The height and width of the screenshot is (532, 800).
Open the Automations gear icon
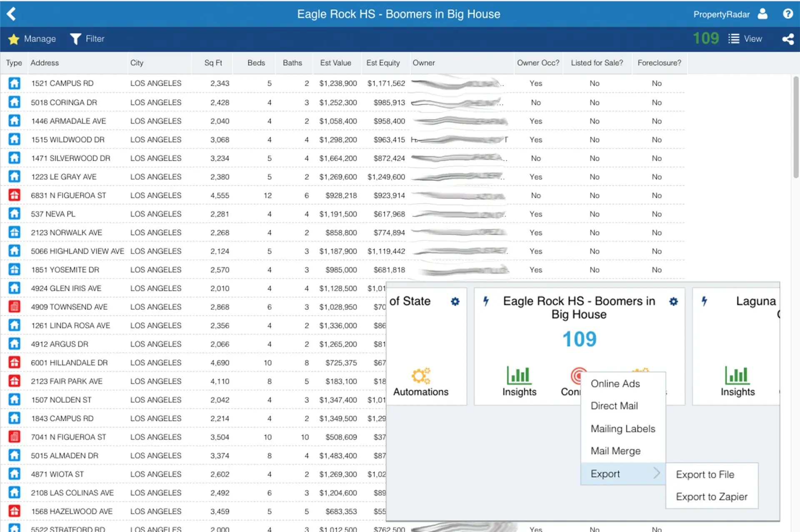[x=421, y=375]
